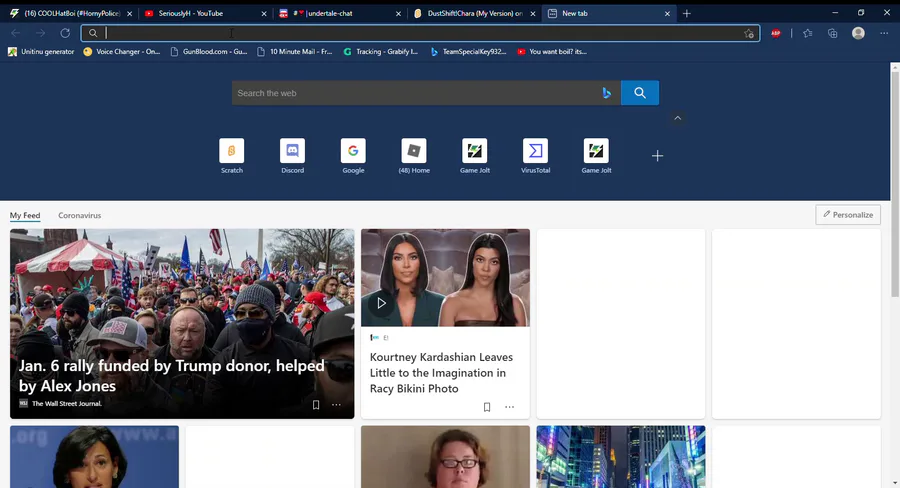The width and height of the screenshot is (900, 488).
Task: Close the New tab tab
Action: coord(667,13)
